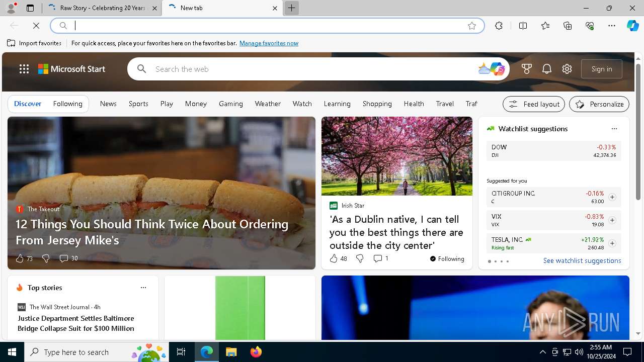The height and width of the screenshot is (362, 644).
Task: Open page settings gear icon
Action: [x=567, y=69]
